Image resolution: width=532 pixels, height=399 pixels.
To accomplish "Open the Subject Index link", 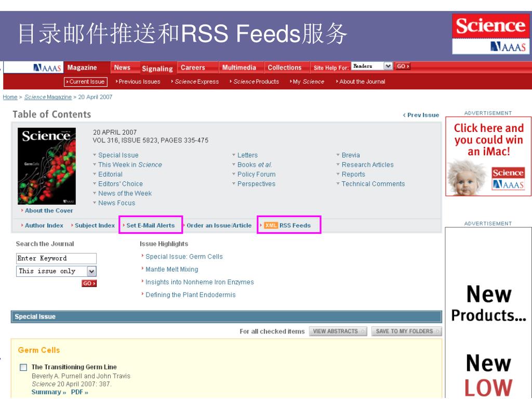I will [95, 225].
